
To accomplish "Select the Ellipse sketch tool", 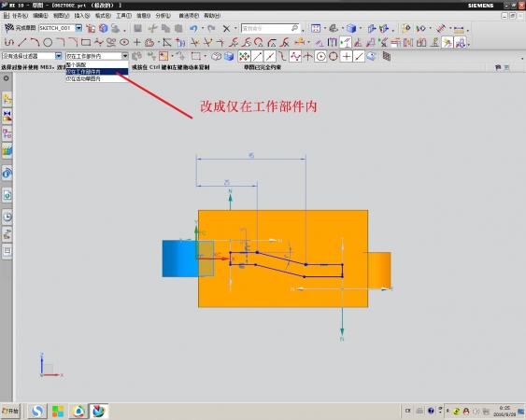I will pos(124,42).
